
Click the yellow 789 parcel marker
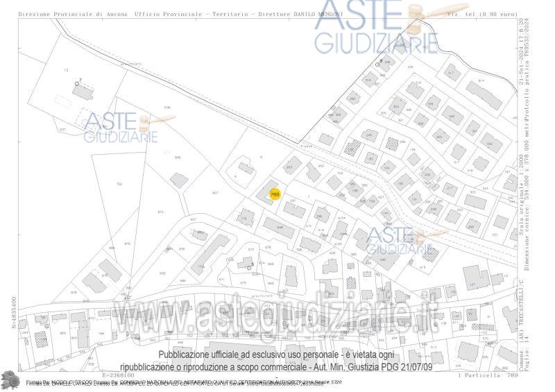275,194
